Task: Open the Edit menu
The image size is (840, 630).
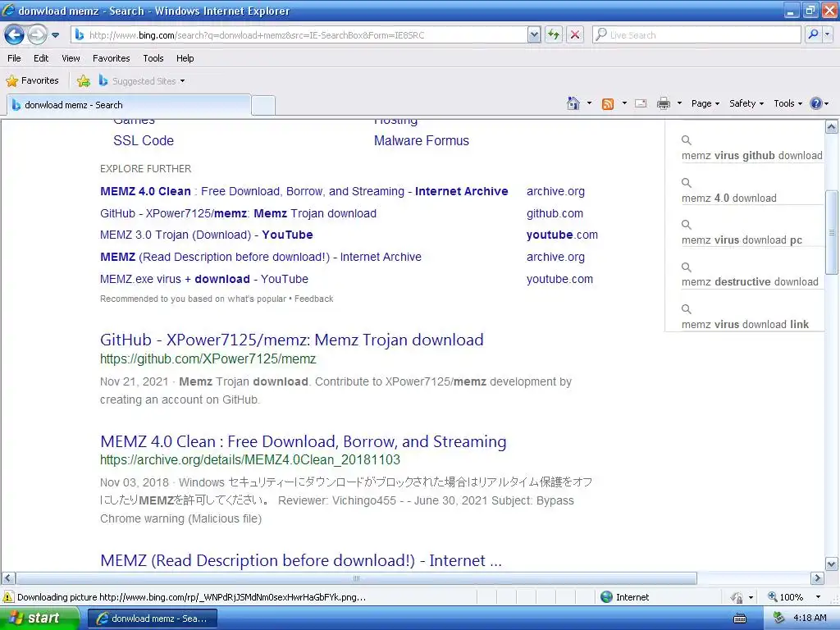Action: (x=41, y=58)
